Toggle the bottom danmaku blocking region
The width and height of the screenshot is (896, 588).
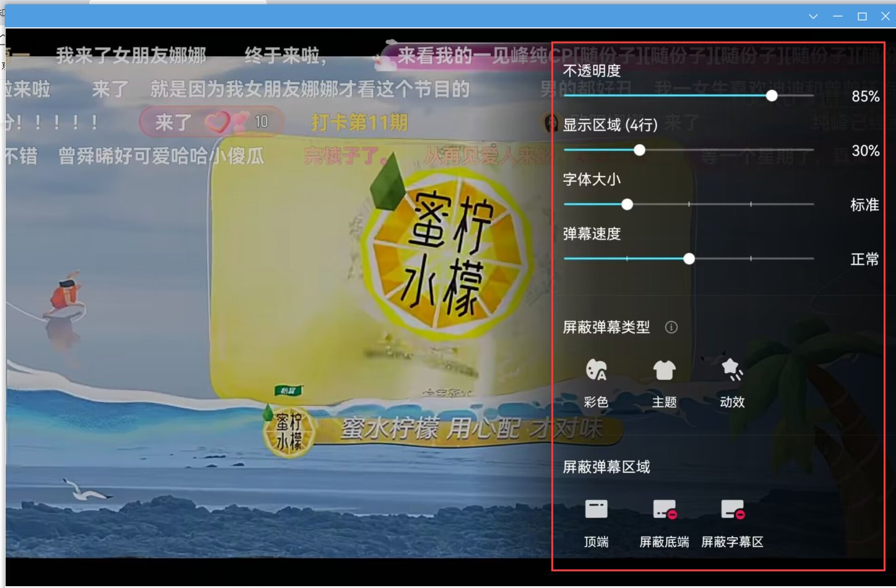coord(663,508)
